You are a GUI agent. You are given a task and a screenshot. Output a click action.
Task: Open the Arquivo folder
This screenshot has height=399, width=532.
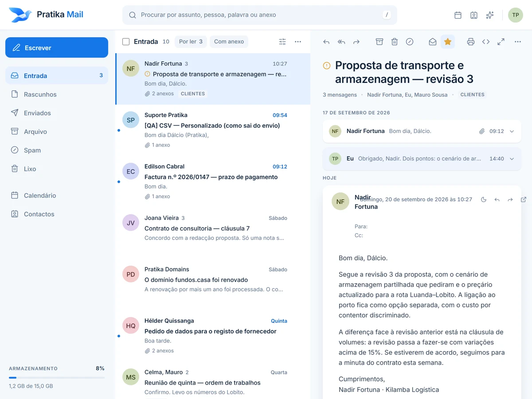click(x=57, y=132)
